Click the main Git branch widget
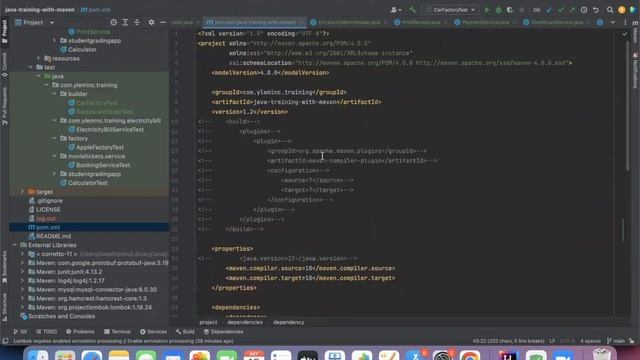This screenshot has width=640, height=360. click(616, 341)
